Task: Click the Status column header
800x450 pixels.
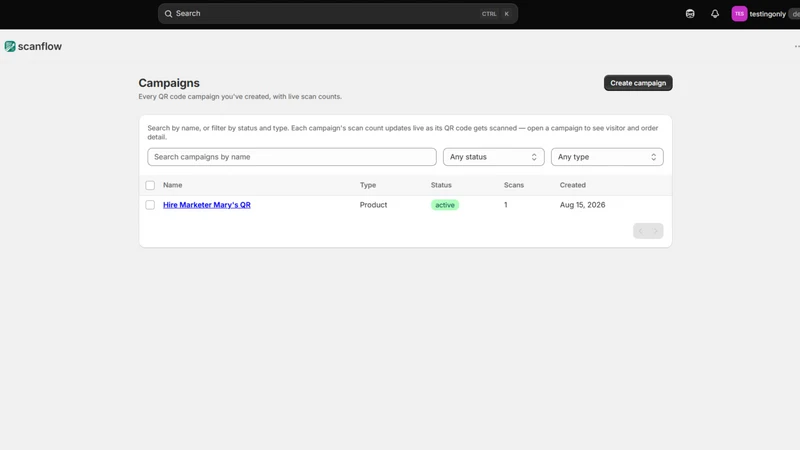Action: 441,185
